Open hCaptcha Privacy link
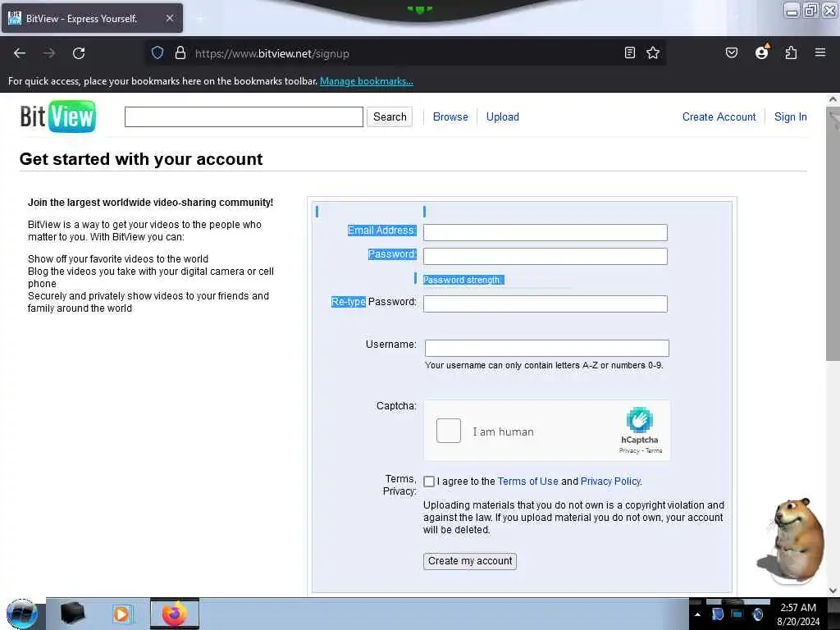The image size is (840, 630). (629, 450)
